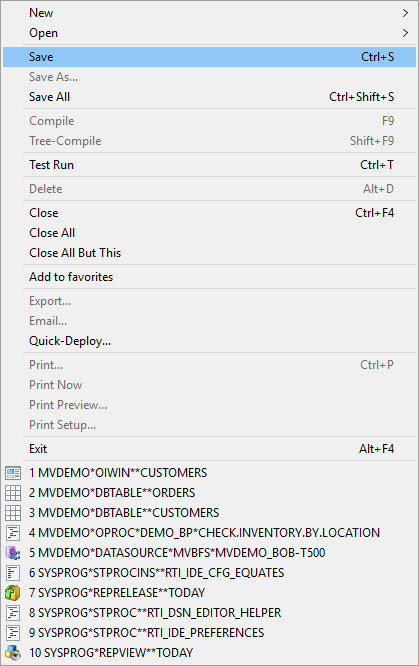Image resolution: width=419 pixels, height=666 pixels.
Task: Click the DBTABLE CUSTOMERS grid icon
Action: (13, 513)
